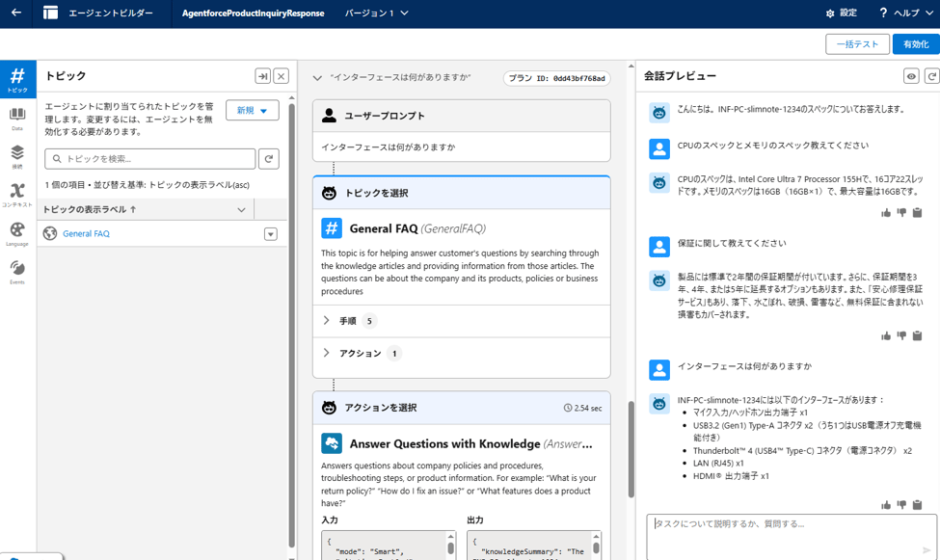Screen dimensions: 940x560
Task: Open the ヘルプ menu
Action: click(x=906, y=13)
